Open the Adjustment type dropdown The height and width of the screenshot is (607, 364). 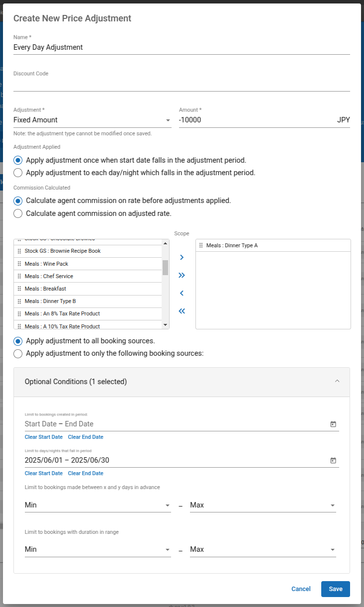(x=92, y=120)
